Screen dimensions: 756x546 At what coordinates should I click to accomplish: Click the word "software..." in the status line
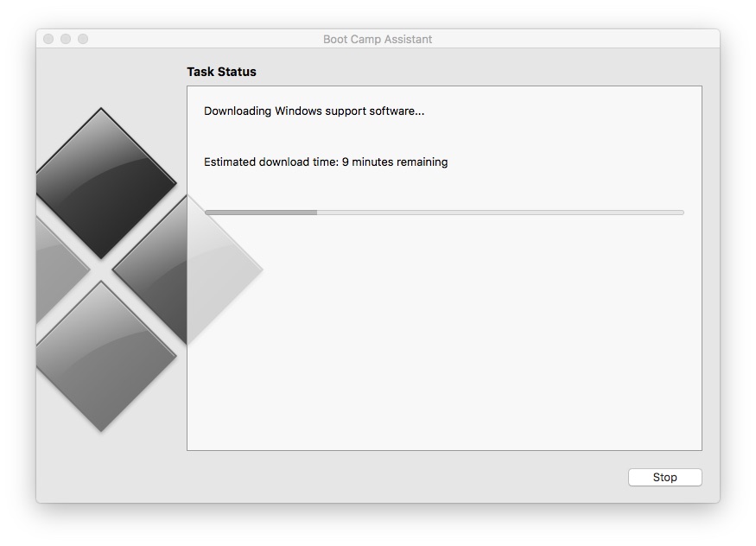(396, 111)
